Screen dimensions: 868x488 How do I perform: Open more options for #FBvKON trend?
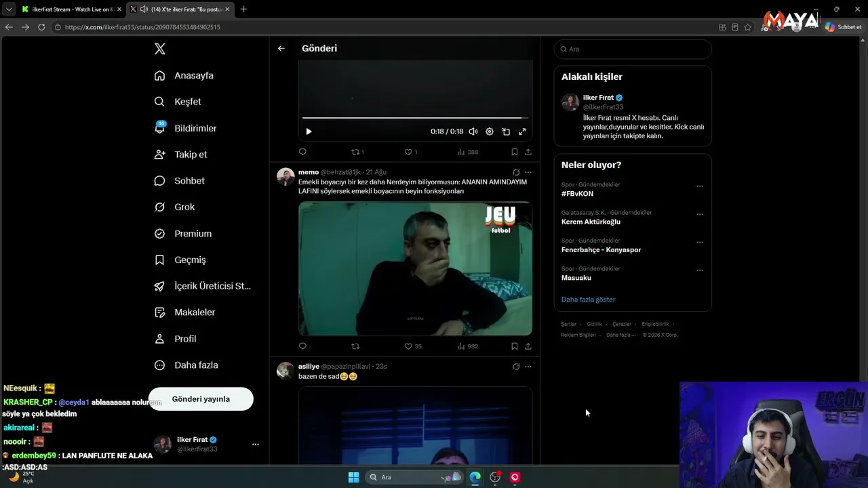click(700, 186)
